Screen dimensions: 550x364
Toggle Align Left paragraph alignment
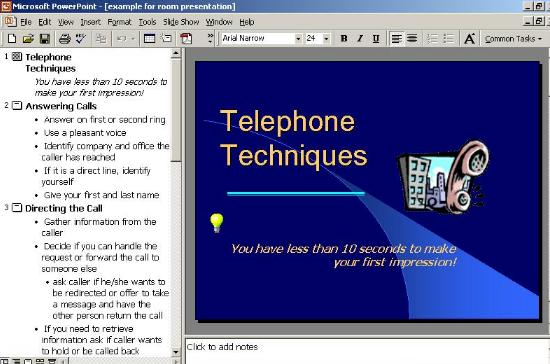396,39
